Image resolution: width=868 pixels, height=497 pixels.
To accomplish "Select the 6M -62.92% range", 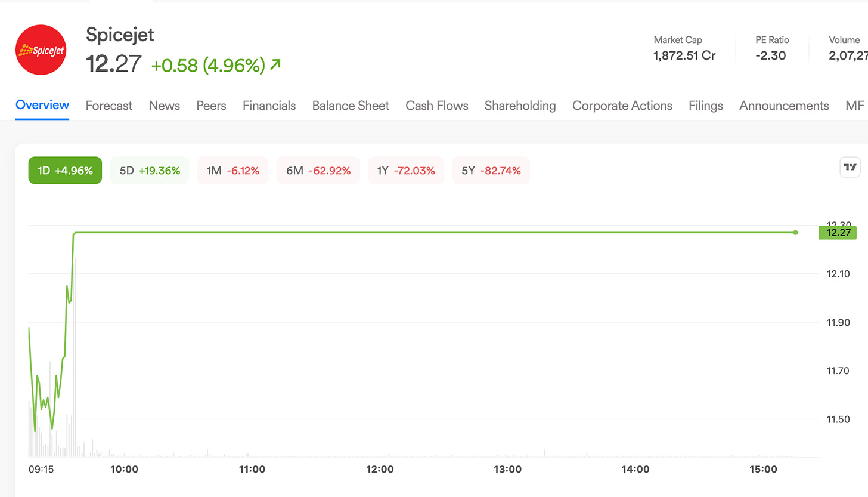I will [x=318, y=171].
